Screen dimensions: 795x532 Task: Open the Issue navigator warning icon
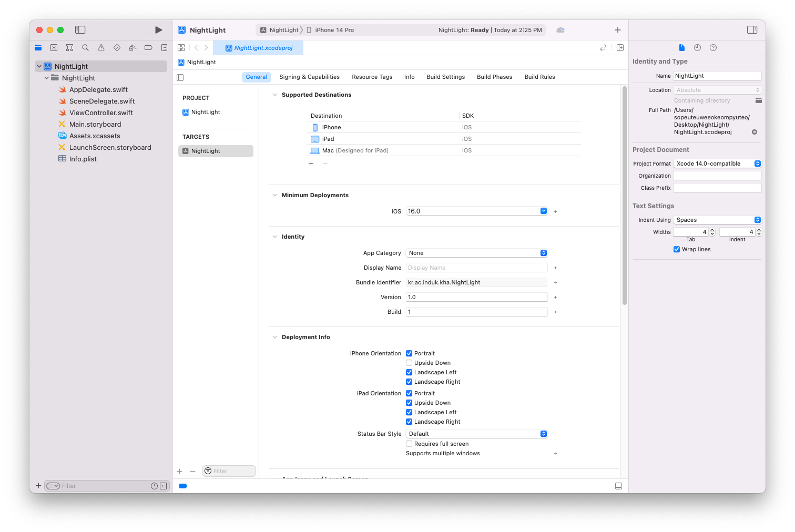click(x=101, y=48)
